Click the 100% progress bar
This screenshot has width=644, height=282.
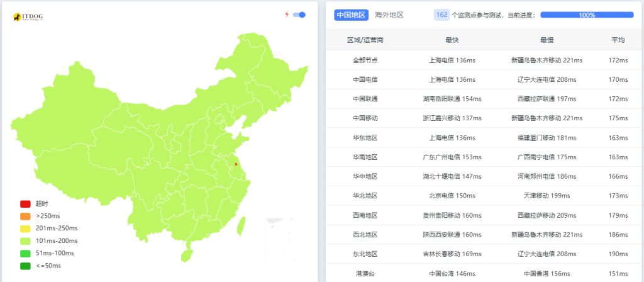pos(587,14)
